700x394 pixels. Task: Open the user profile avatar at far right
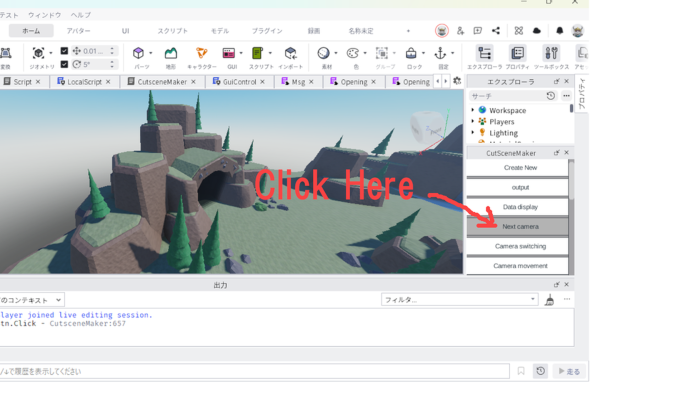[578, 31]
